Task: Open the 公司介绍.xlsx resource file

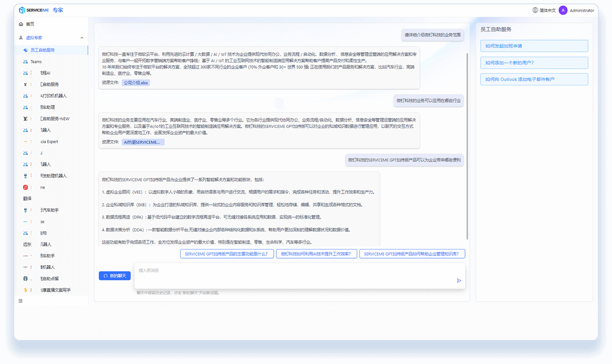Action: (136, 83)
